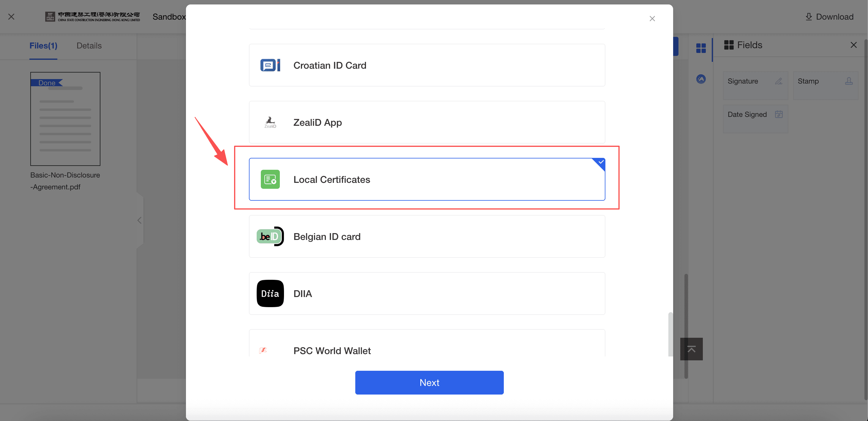Collapse the left files panel chevron
868x421 pixels.
tap(140, 220)
